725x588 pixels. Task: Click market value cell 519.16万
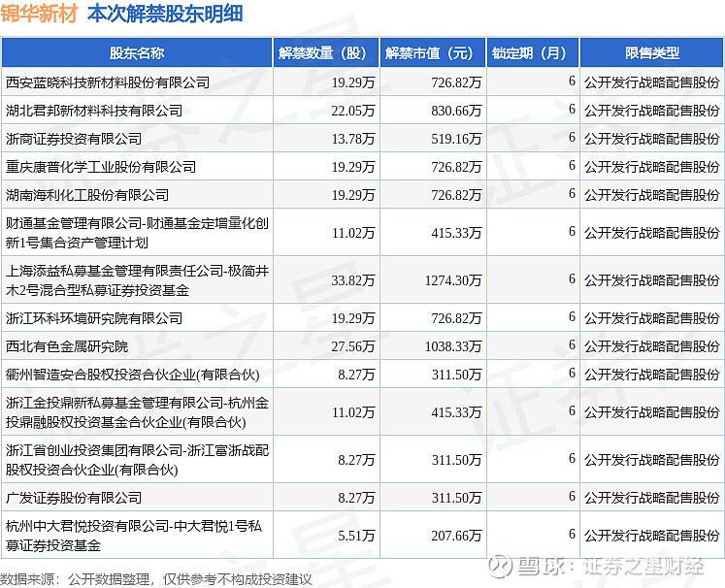click(456, 139)
